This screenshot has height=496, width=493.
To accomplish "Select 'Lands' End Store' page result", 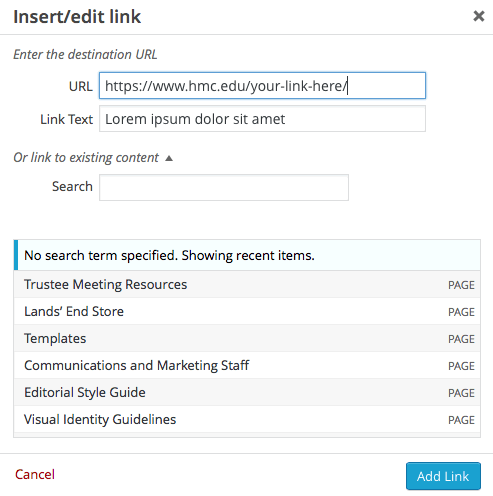I will (x=247, y=311).
